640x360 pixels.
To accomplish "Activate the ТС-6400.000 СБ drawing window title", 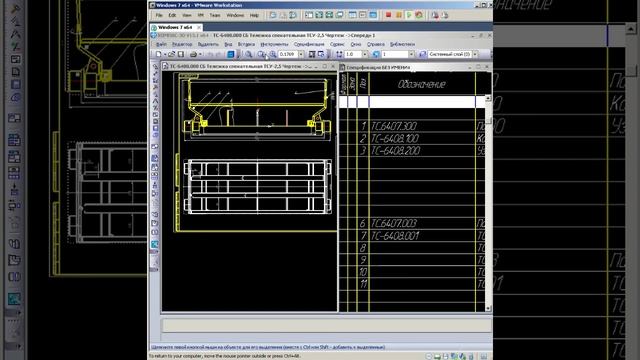I will 241,66.
